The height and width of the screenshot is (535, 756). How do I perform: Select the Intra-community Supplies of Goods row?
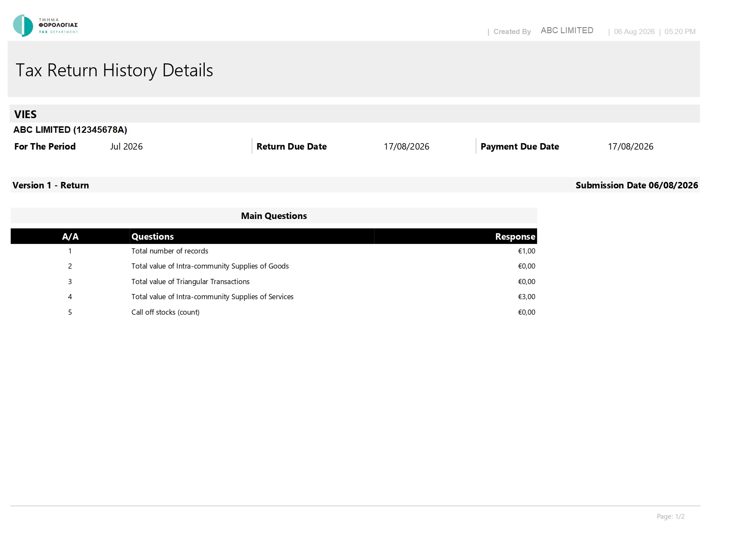coord(274,266)
